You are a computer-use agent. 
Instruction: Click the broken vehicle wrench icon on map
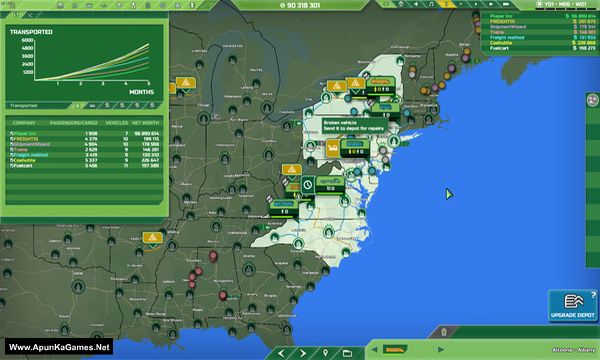point(332,148)
